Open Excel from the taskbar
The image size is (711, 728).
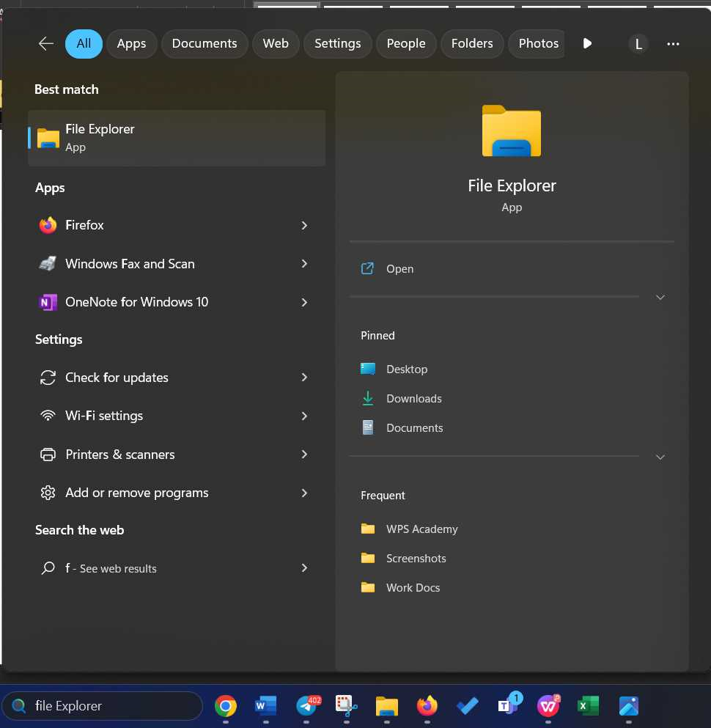click(x=588, y=706)
